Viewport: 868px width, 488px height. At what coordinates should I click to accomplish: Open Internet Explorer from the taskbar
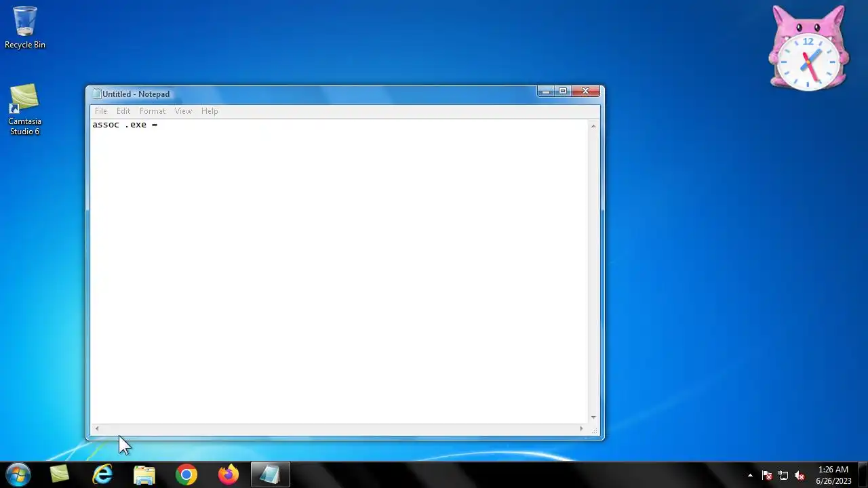click(x=102, y=474)
